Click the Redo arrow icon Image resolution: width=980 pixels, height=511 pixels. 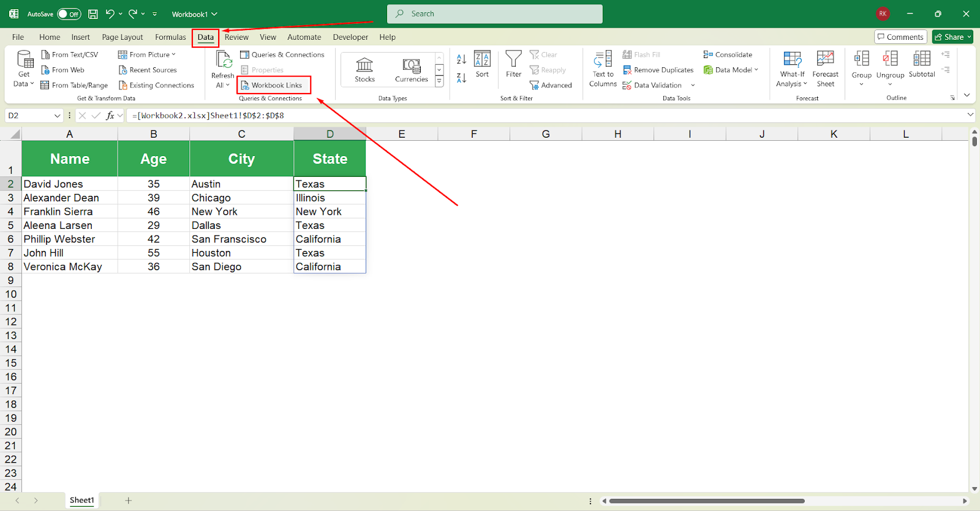133,13
